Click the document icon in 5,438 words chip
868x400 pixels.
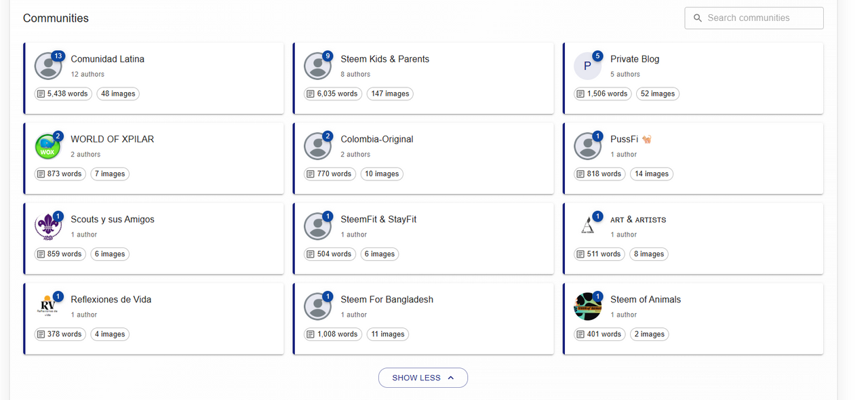point(41,94)
